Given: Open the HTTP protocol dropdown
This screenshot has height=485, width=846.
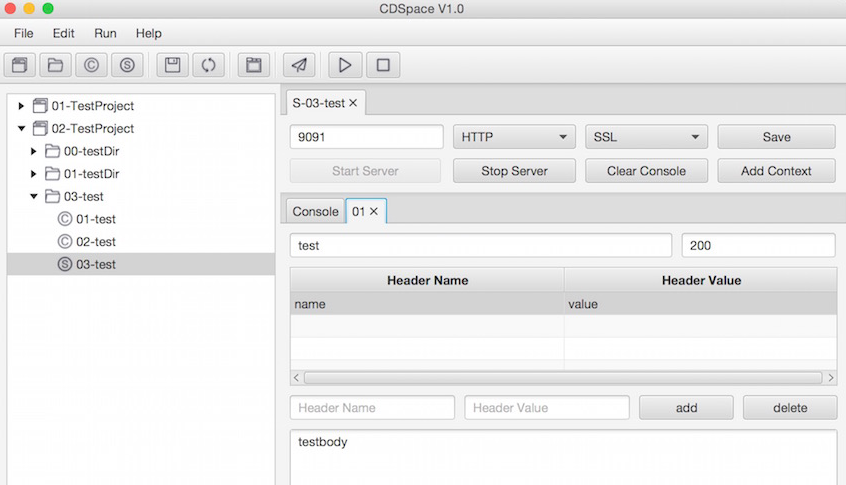Looking at the screenshot, I should (x=514, y=137).
